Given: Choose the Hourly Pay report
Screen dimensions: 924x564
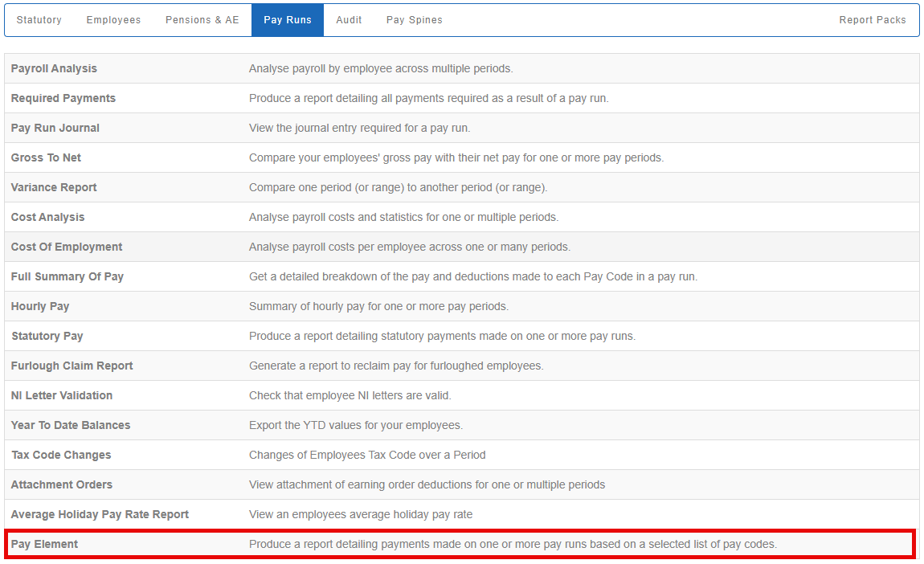Looking at the screenshot, I should [x=40, y=306].
